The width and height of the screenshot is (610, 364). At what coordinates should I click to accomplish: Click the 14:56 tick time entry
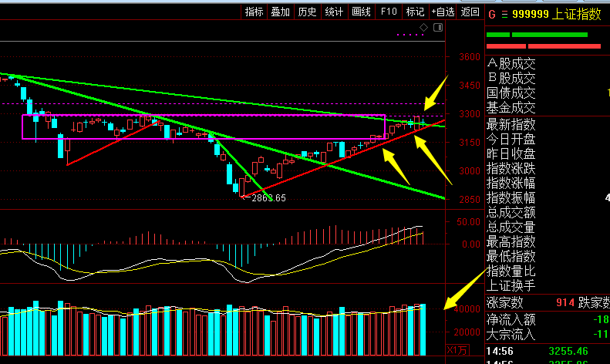coord(500,351)
